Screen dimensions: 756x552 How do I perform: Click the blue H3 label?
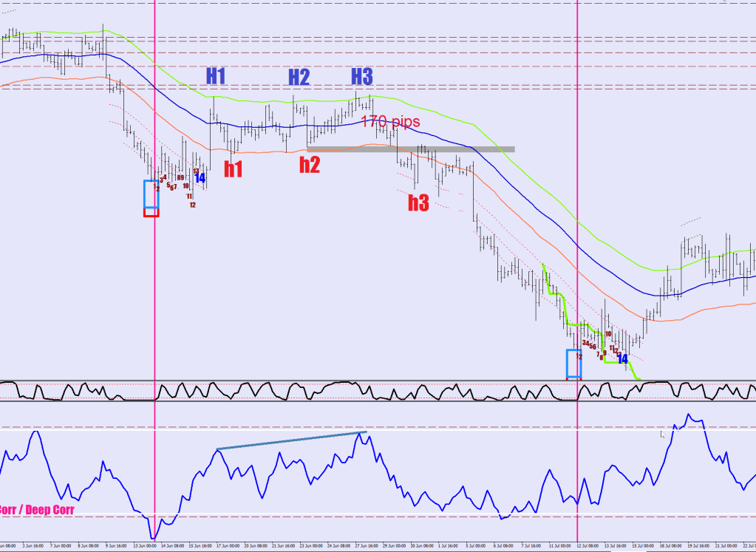[x=361, y=76]
